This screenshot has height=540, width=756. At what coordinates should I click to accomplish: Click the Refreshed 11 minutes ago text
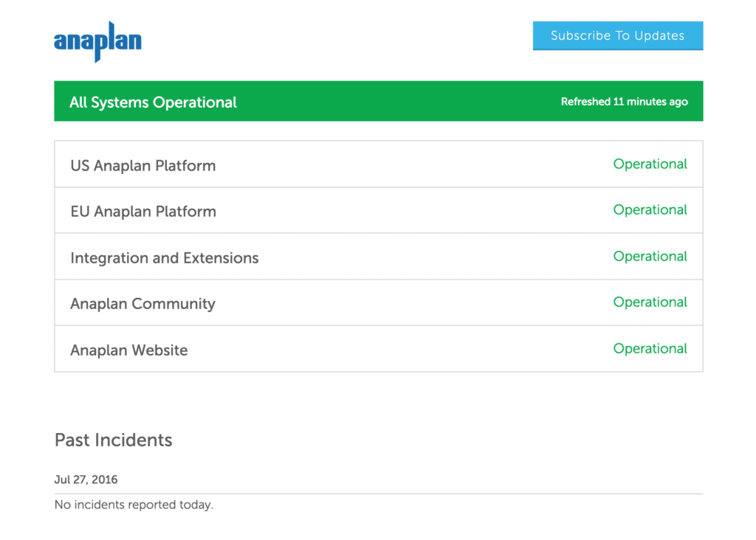point(624,102)
